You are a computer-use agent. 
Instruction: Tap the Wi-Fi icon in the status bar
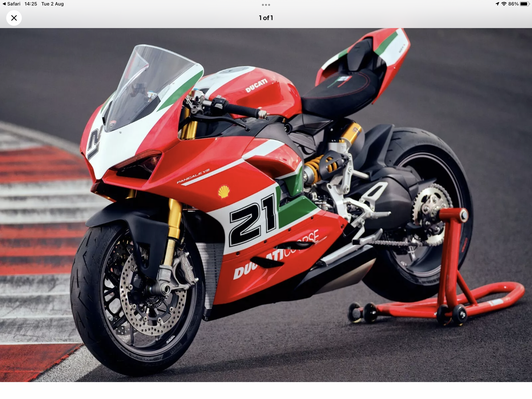504,4
